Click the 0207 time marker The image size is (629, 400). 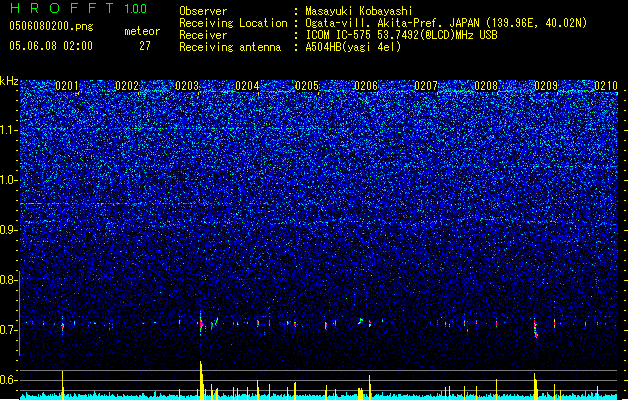[x=426, y=86]
